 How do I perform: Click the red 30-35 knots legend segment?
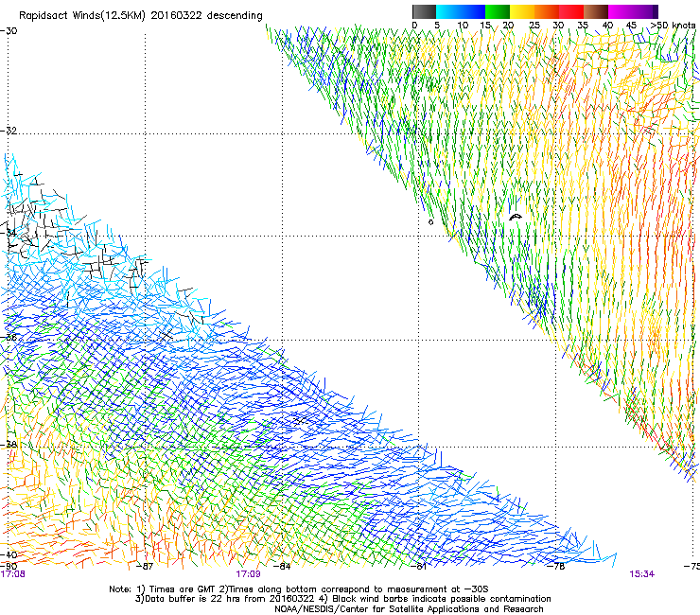[x=571, y=11]
